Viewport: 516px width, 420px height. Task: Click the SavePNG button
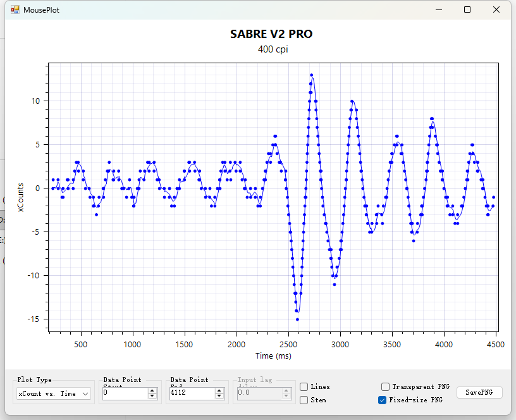479,392
